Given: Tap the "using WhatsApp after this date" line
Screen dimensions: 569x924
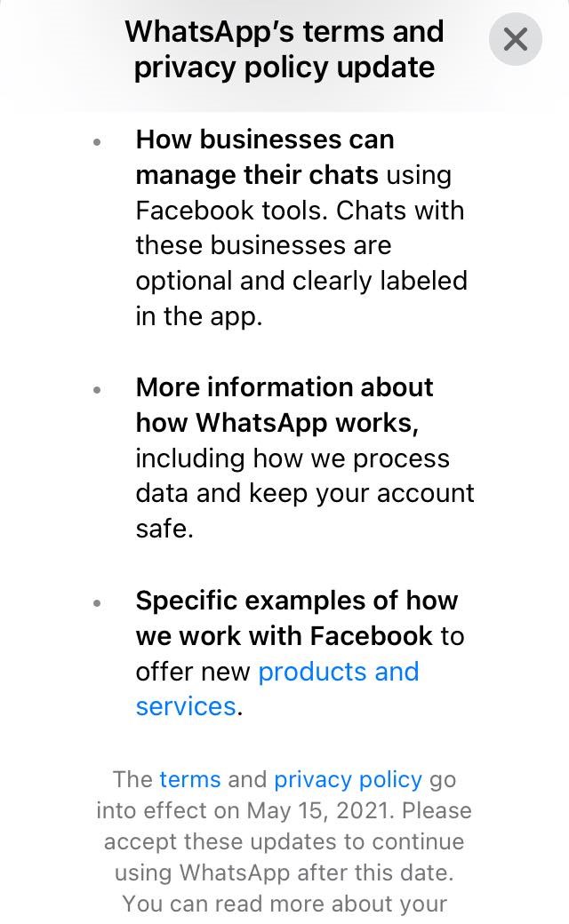Looking at the screenshot, I should pos(284,873).
